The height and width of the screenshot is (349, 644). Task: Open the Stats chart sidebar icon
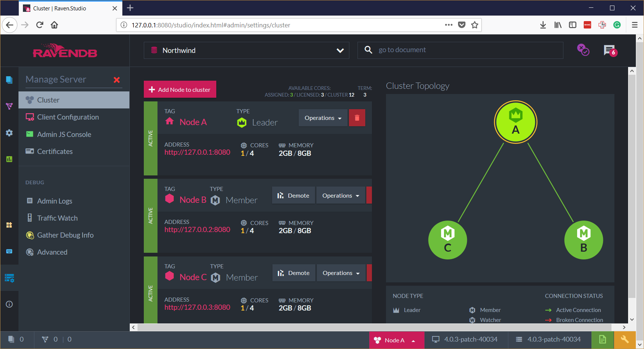click(x=9, y=159)
